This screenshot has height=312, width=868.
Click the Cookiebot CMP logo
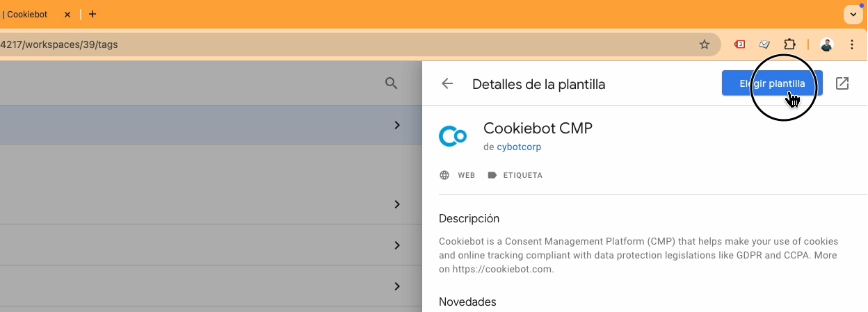[x=453, y=136]
